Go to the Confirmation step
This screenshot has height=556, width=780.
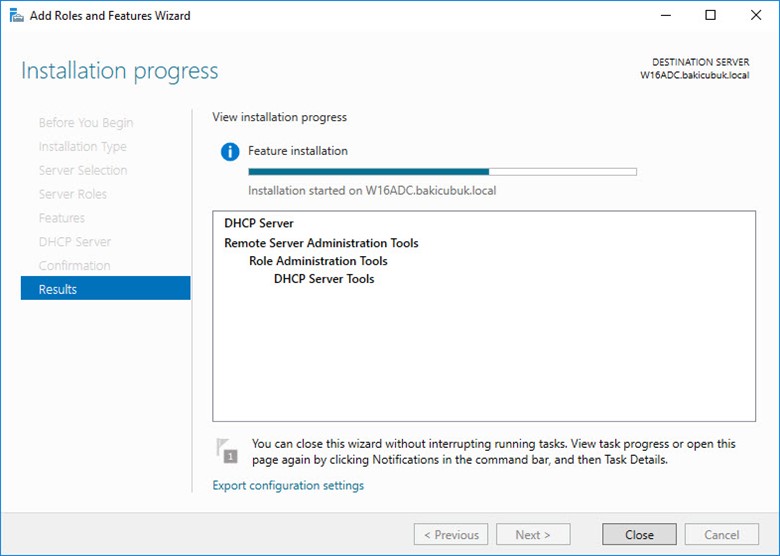[x=74, y=265]
